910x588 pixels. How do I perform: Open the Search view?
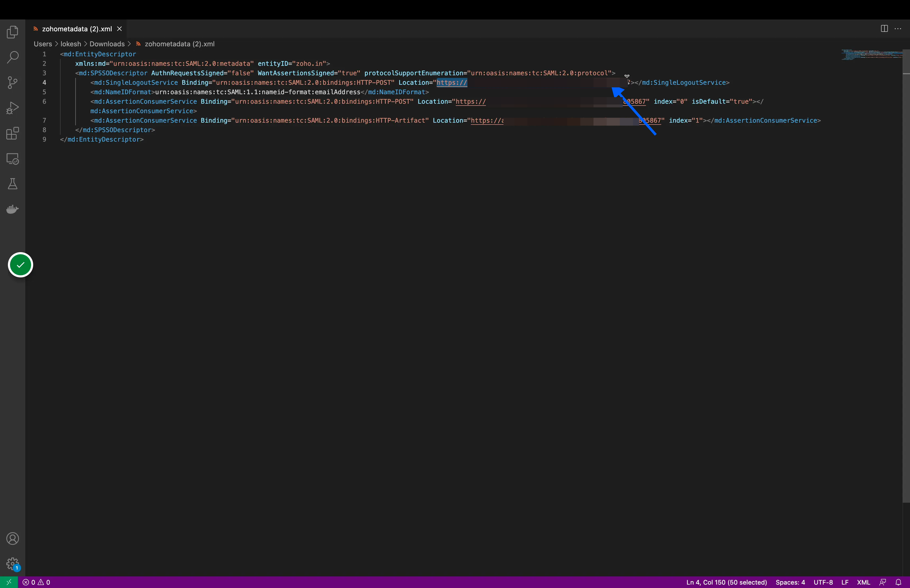pos(13,57)
